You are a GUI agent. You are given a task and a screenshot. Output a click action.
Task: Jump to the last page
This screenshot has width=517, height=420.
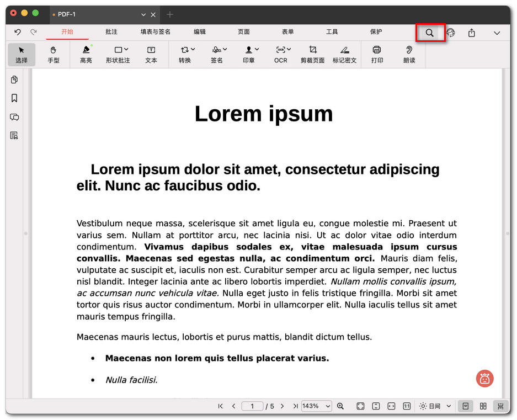295,406
